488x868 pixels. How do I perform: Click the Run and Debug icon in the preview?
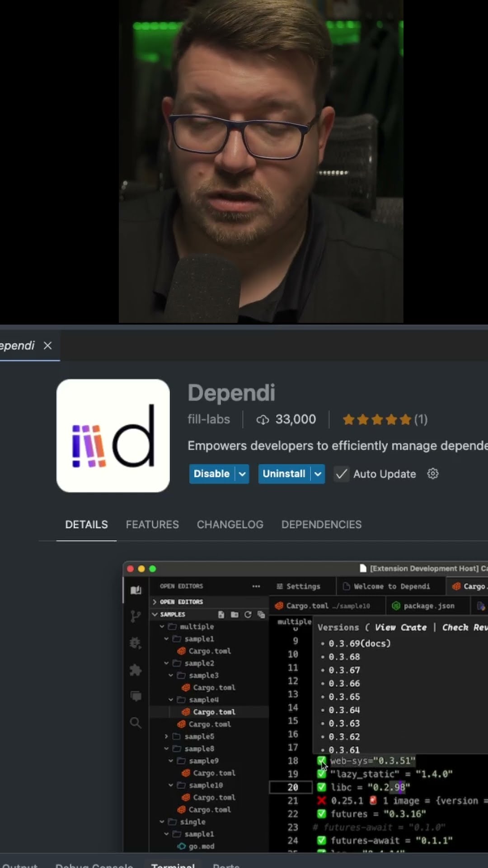(136, 643)
